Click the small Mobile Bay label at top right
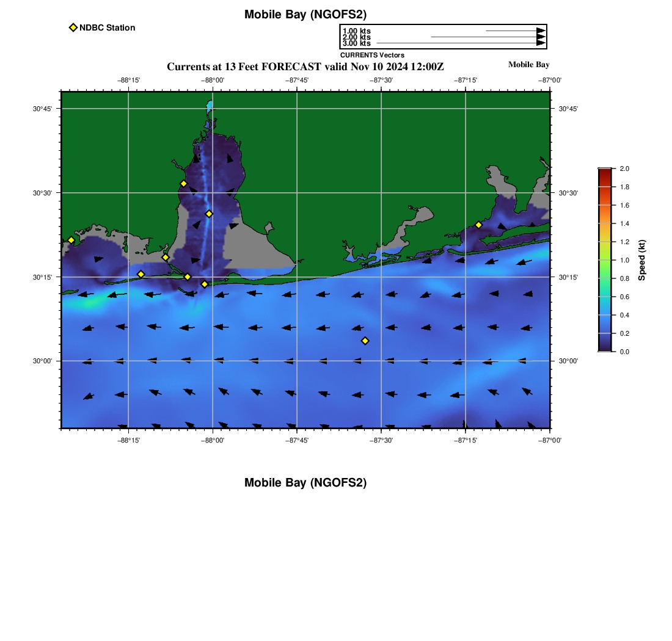 (x=528, y=65)
